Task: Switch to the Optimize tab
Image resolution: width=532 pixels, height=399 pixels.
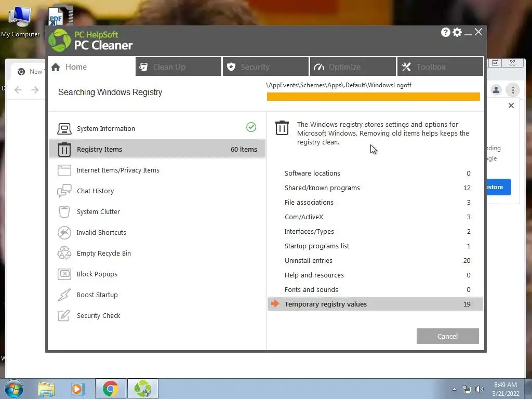Action: point(353,66)
